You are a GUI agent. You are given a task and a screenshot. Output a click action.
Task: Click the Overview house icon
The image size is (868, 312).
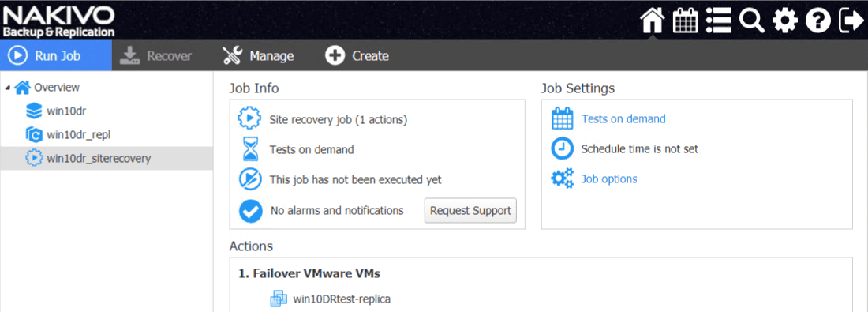23,87
